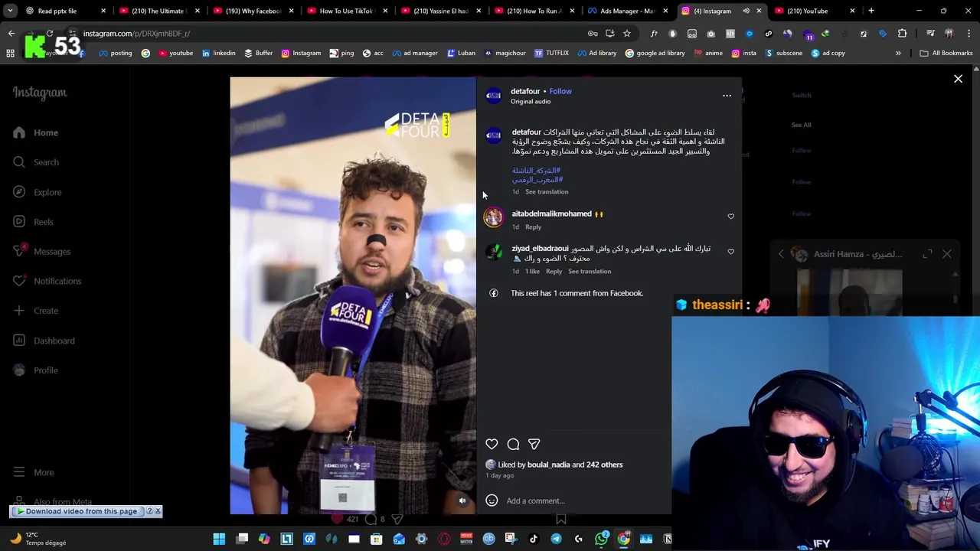Open emoji picker in comment box
Screen dimensions: 980x551
[492, 500]
